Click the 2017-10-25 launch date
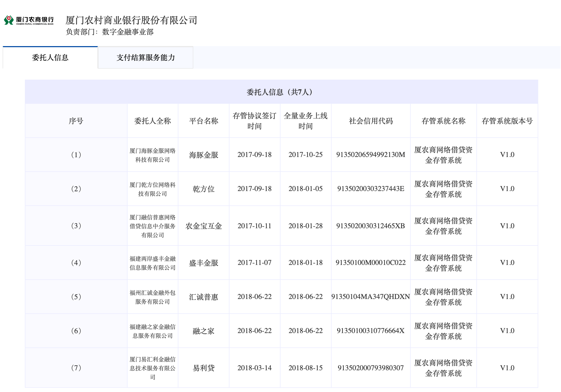 (x=306, y=155)
